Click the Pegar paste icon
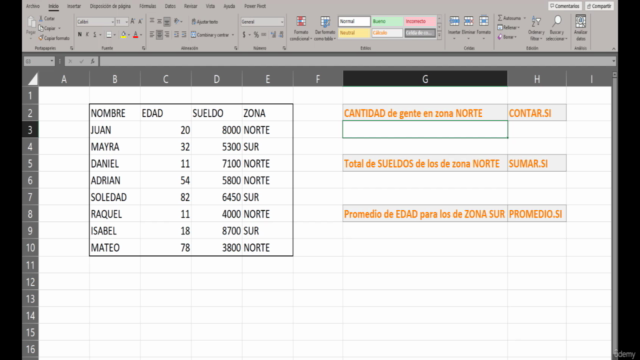 click(x=31, y=22)
